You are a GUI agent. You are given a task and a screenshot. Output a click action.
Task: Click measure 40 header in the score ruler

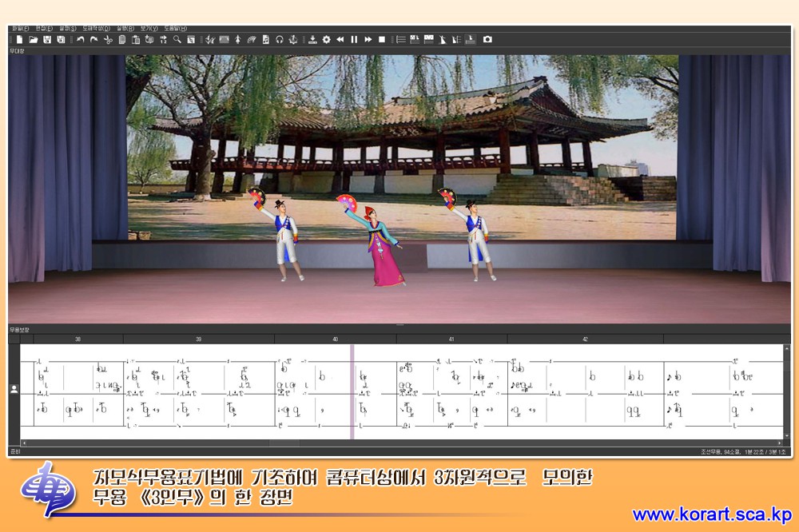coord(336,339)
